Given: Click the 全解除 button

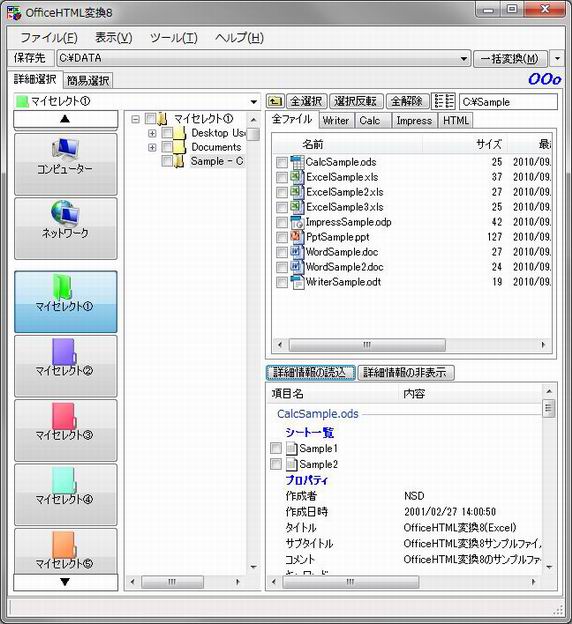Looking at the screenshot, I should tap(407, 101).
